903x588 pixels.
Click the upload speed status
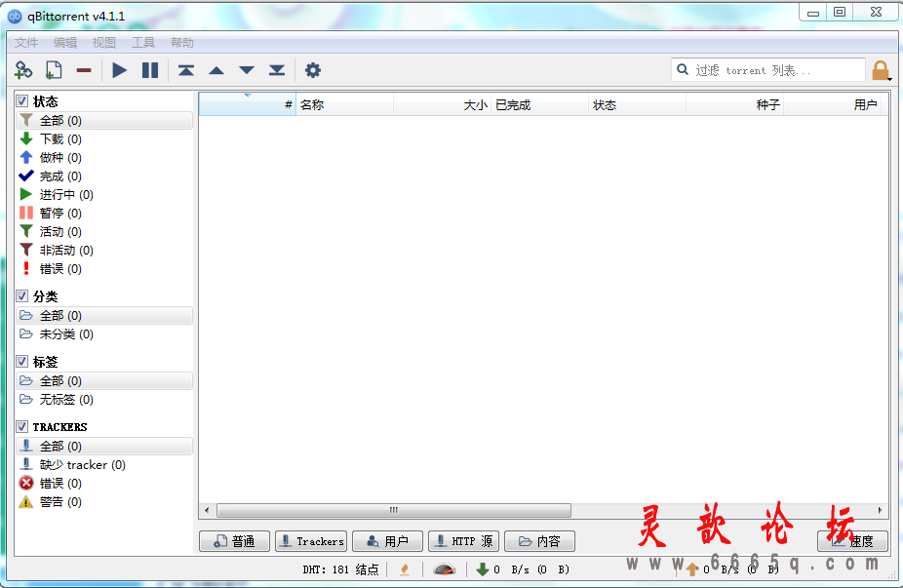[731, 569]
